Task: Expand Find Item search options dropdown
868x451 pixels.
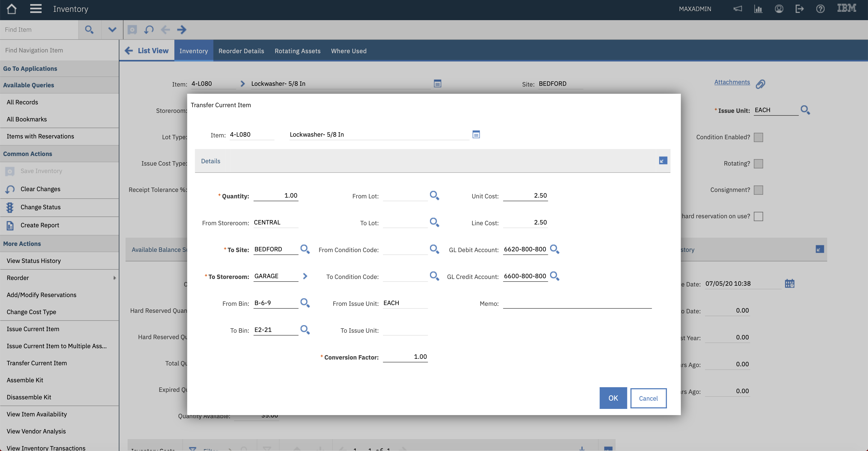Action: [x=112, y=30]
